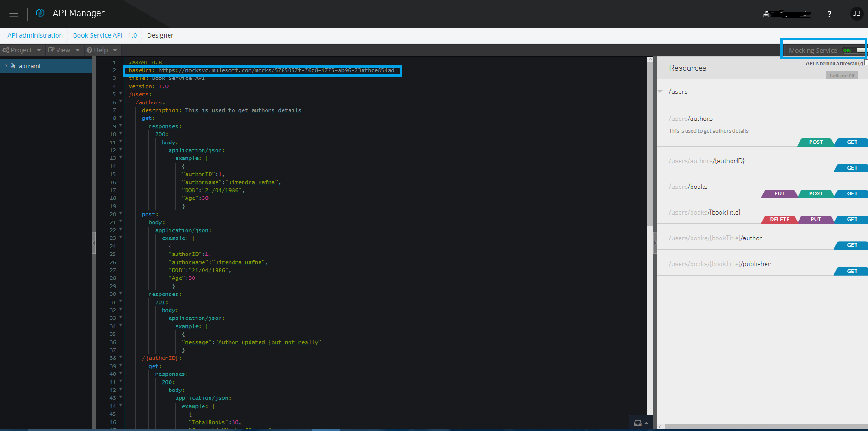Click the api.raml file icon

coord(13,66)
